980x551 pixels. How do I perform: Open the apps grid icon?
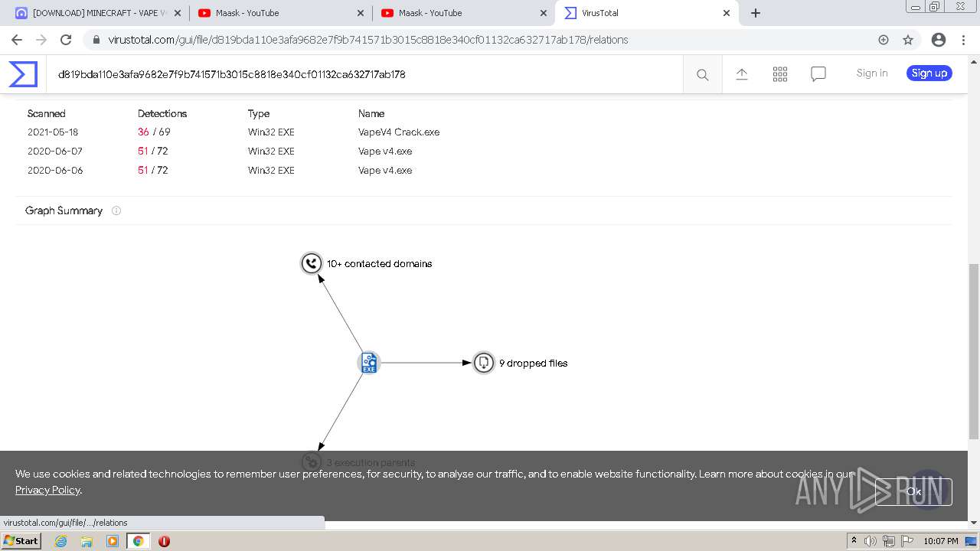click(x=780, y=74)
